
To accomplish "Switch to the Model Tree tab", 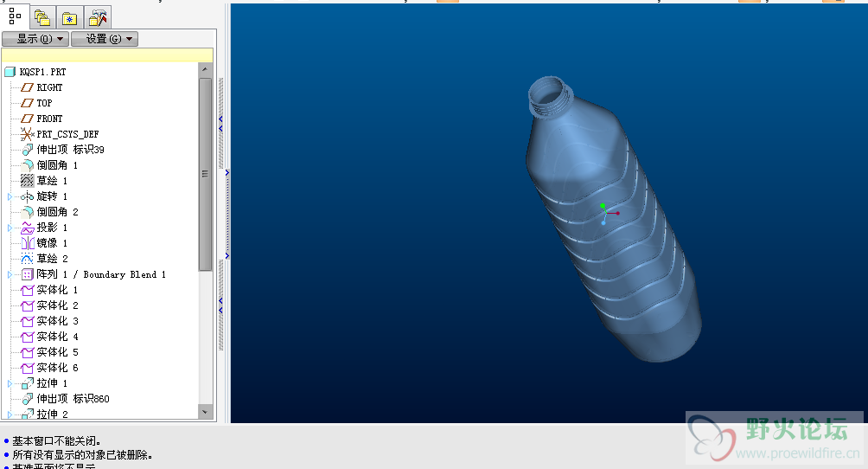I will (x=15, y=16).
